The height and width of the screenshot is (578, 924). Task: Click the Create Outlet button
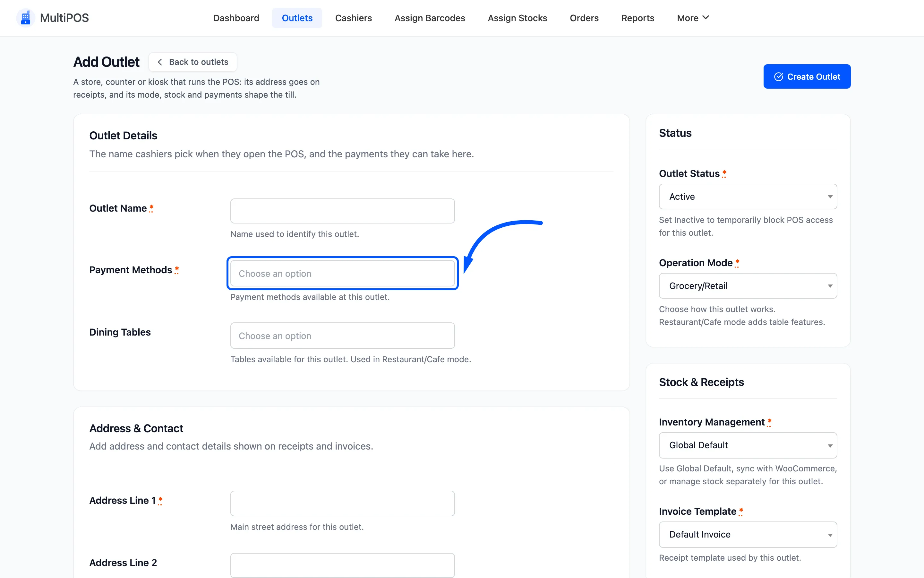click(807, 76)
